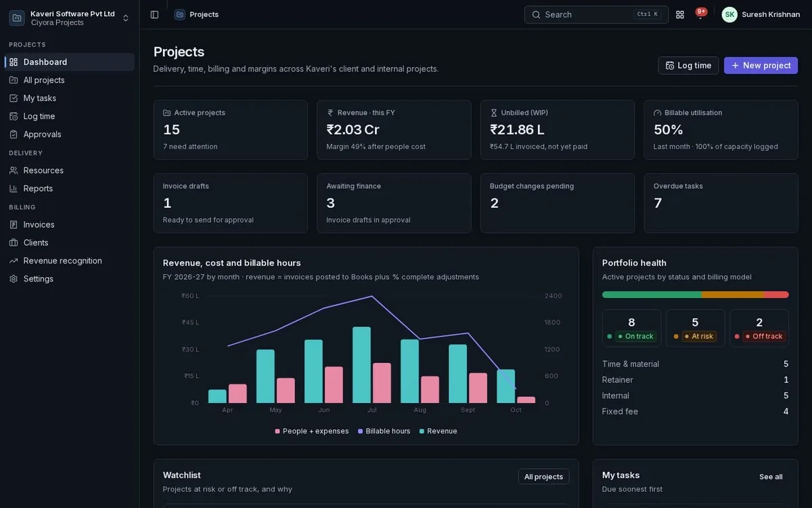Click the Log time clock icon in sidebar
Viewport: 812px width, 508px height.
tap(14, 116)
